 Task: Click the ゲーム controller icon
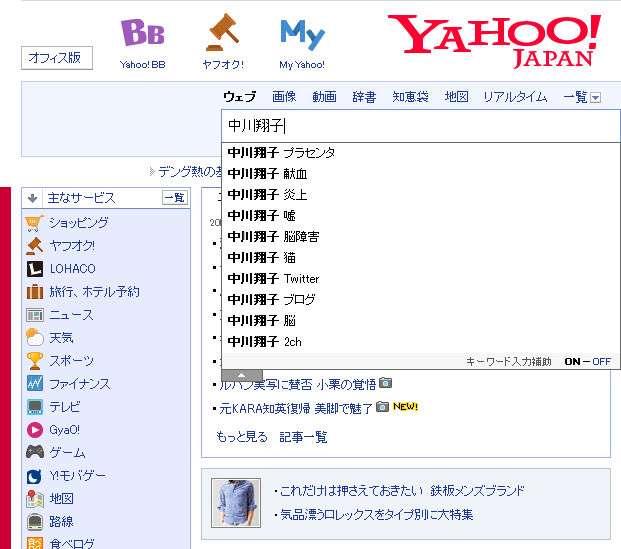34,452
